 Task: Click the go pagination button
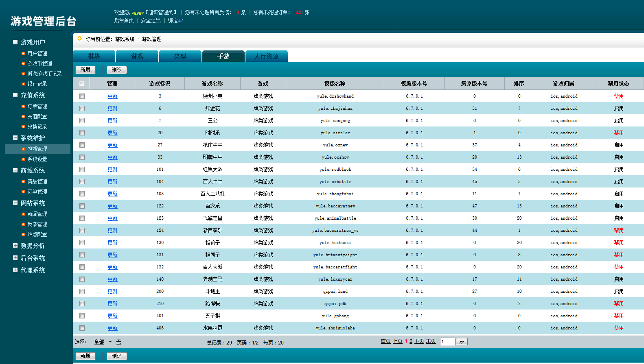click(462, 342)
